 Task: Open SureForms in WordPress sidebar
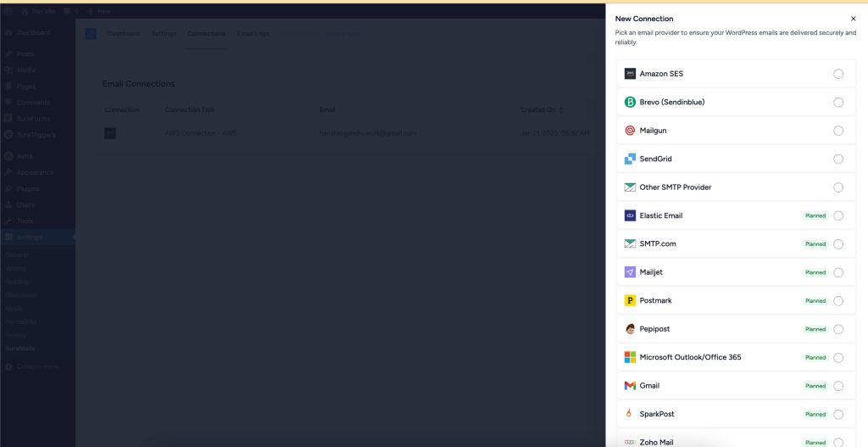[x=33, y=119]
